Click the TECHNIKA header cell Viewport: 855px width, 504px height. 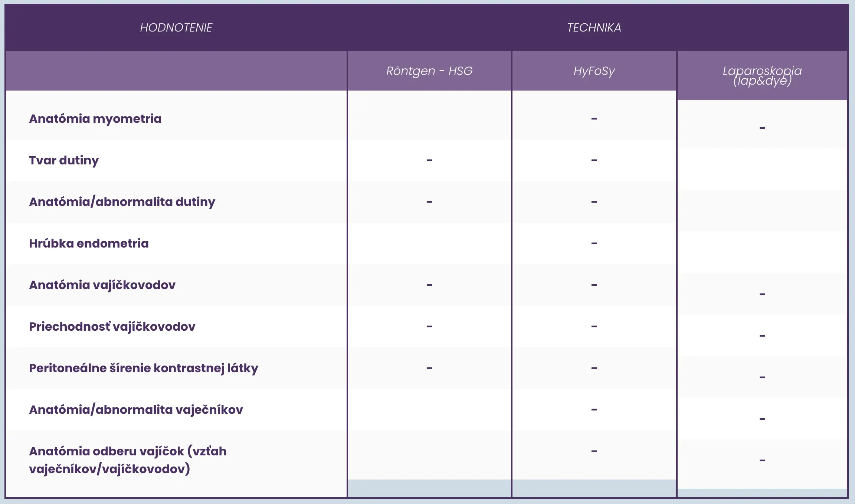[594, 27]
